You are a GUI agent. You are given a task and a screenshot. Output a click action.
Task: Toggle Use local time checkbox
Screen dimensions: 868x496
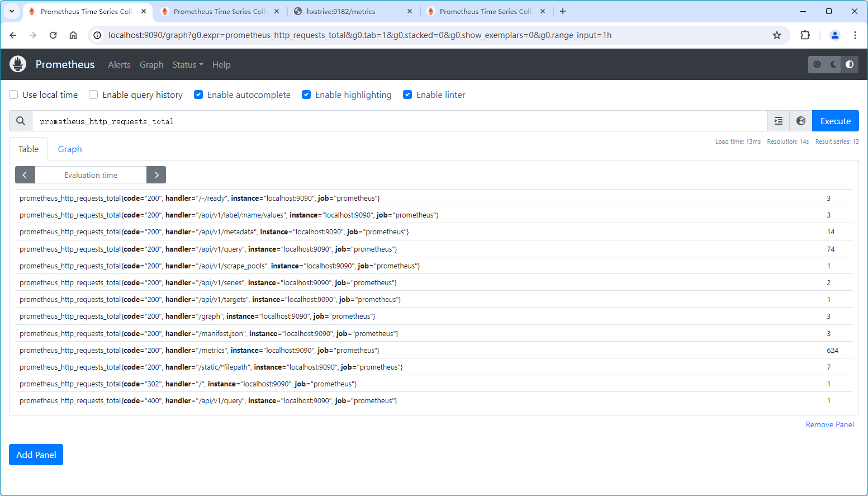(13, 95)
